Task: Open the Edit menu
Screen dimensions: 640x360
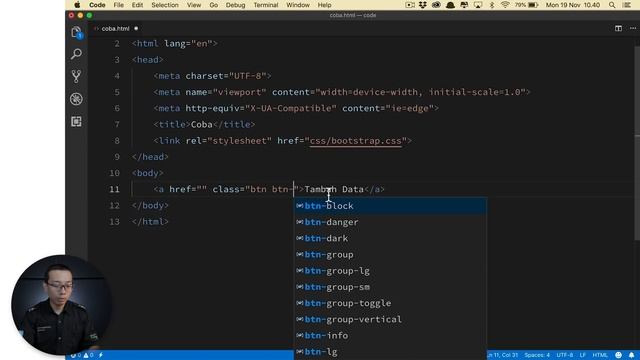Action: (x=138, y=5)
